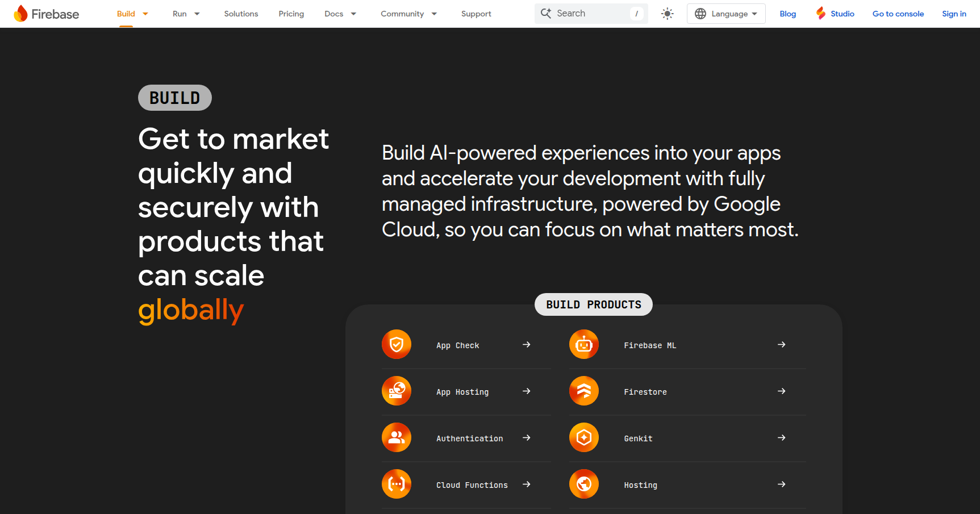Click the Cloud Functions icon
Image resolution: width=980 pixels, height=514 pixels.
[x=396, y=484]
